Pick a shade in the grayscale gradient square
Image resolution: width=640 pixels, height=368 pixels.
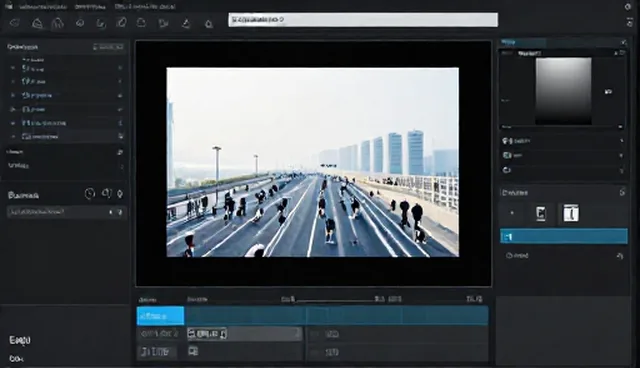click(563, 91)
